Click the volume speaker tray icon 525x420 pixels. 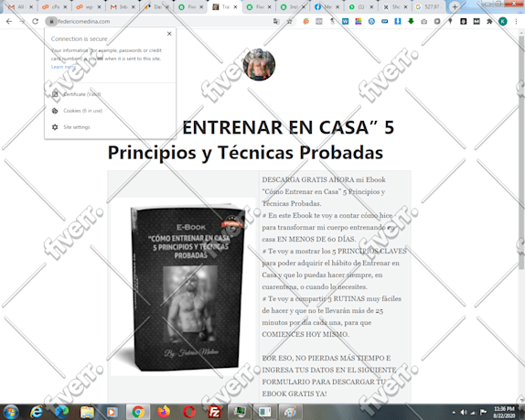[x=464, y=413]
